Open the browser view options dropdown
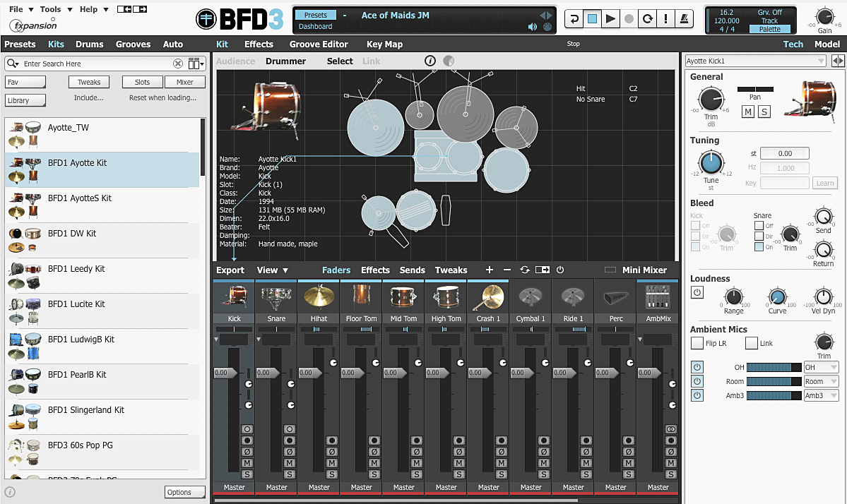 point(196,64)
